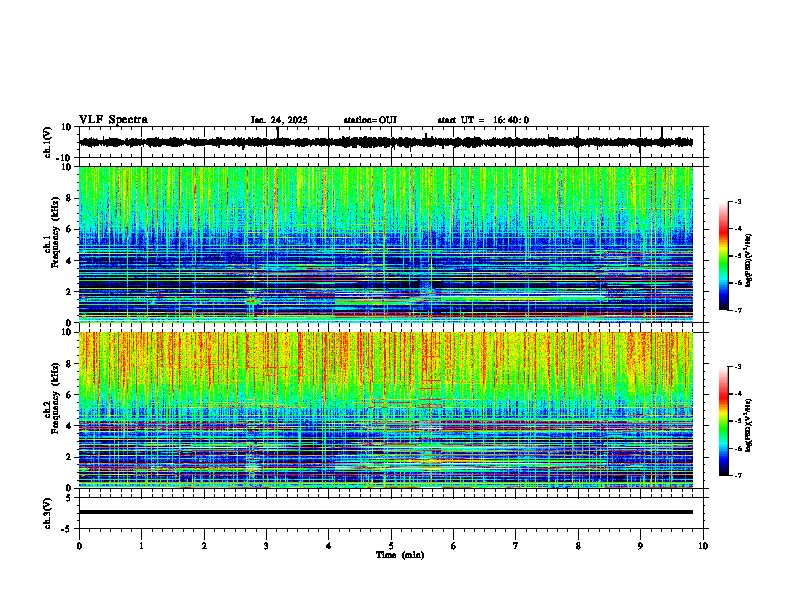The image size is (792, 612).
Task: Click the "station=OUI" header label
Action: click(370, 120)
